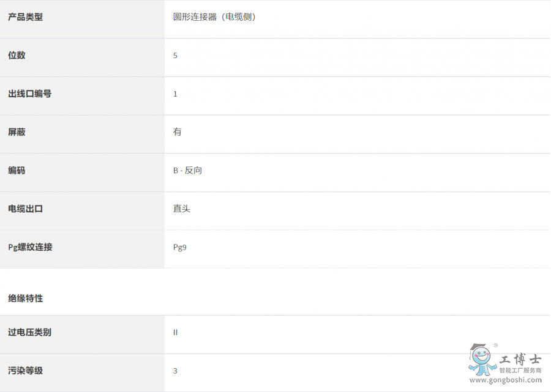Select the B - 反向 coding value
Screen dimensions: 551x392
click(x=187, y=171)
